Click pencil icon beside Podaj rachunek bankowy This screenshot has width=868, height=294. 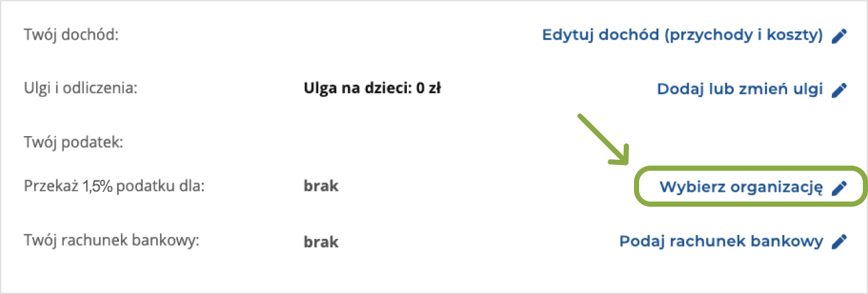[839, 242]
